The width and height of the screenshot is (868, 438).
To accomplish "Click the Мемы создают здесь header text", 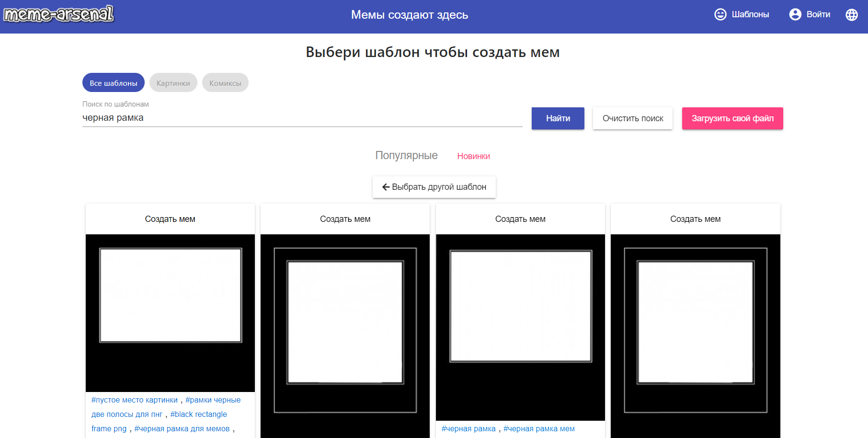I will point(410,15).
